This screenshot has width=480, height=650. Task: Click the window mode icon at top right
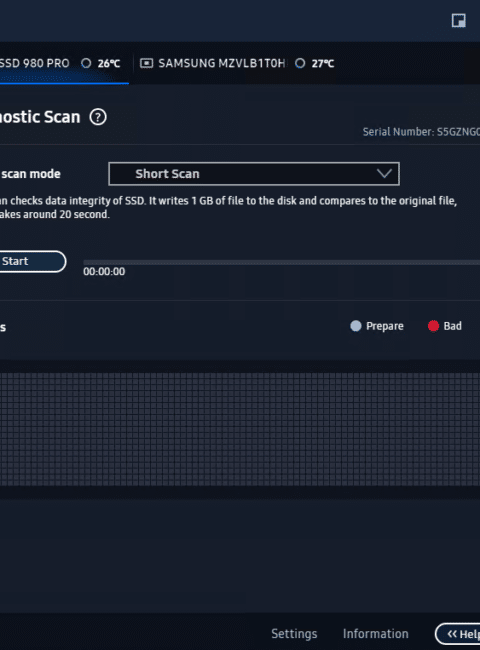pos(458,20)
